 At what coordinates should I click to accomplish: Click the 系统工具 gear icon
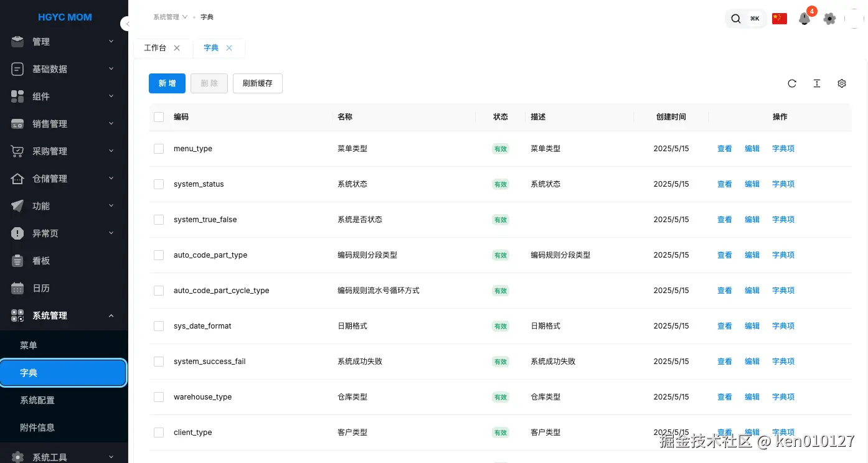pyautogui.click(x=17, y=457)
